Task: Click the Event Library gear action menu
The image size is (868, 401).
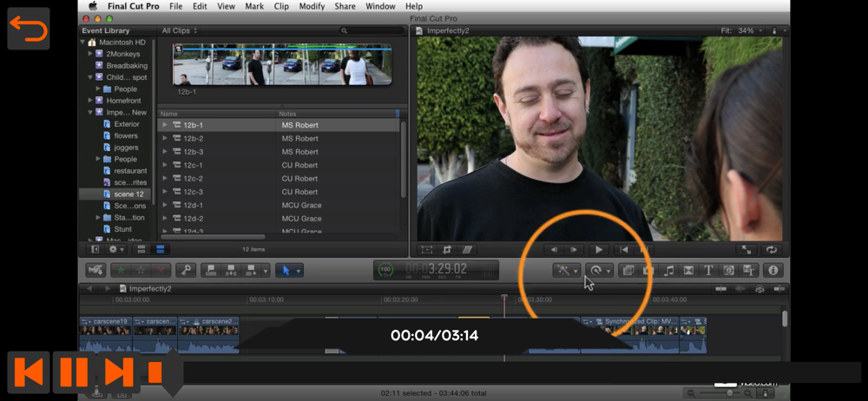Action: click(x=115, y=249)
